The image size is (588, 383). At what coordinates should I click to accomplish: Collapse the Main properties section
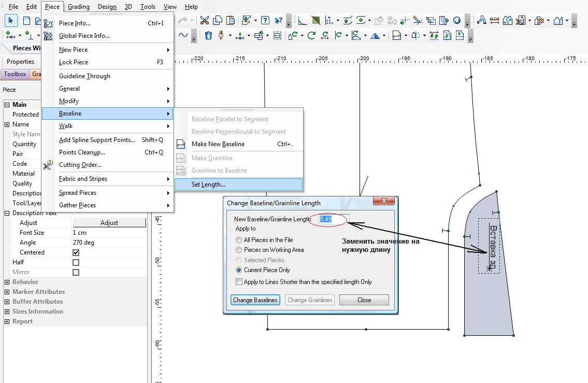7,105
